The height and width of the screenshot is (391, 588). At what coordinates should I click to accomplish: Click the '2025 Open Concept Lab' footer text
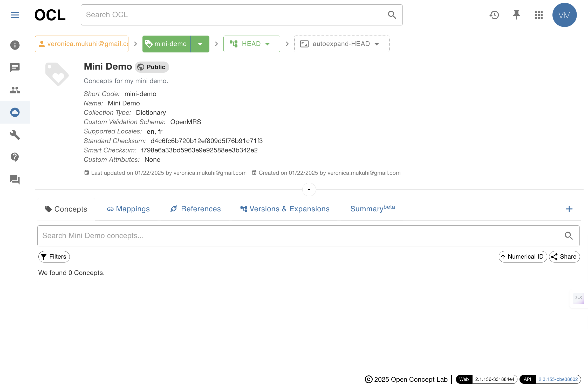411,380
